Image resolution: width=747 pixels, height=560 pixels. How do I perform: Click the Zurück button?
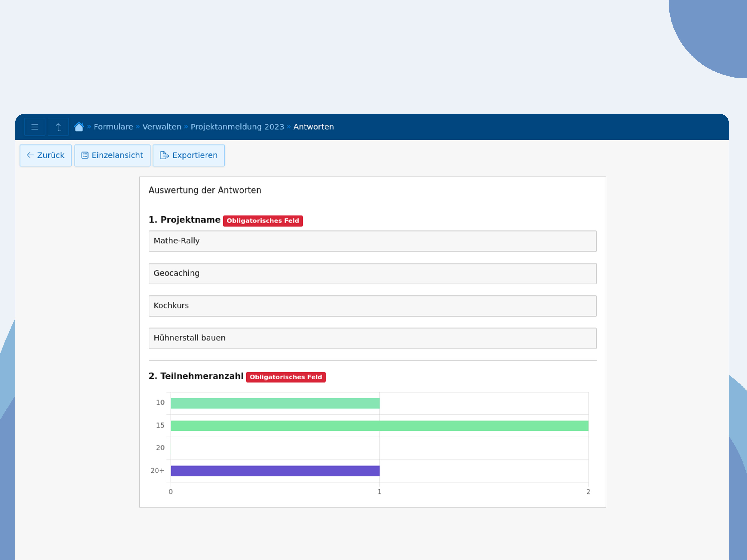[45, 155]
